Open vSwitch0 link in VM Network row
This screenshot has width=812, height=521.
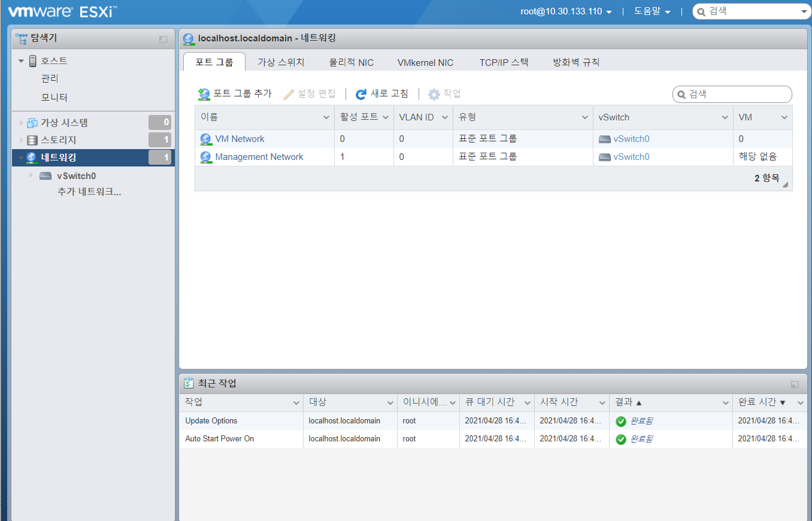(631, 139)
